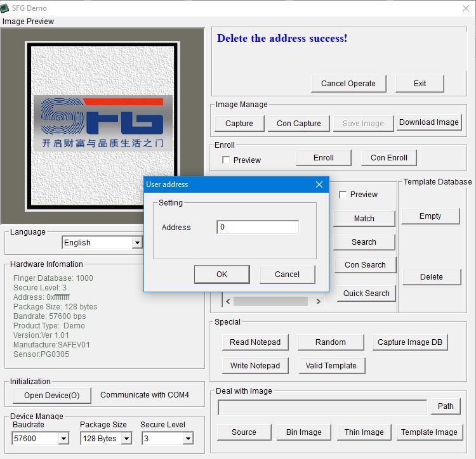Open the Package Size dropdown showing 128 Bytes

(126, 438)
